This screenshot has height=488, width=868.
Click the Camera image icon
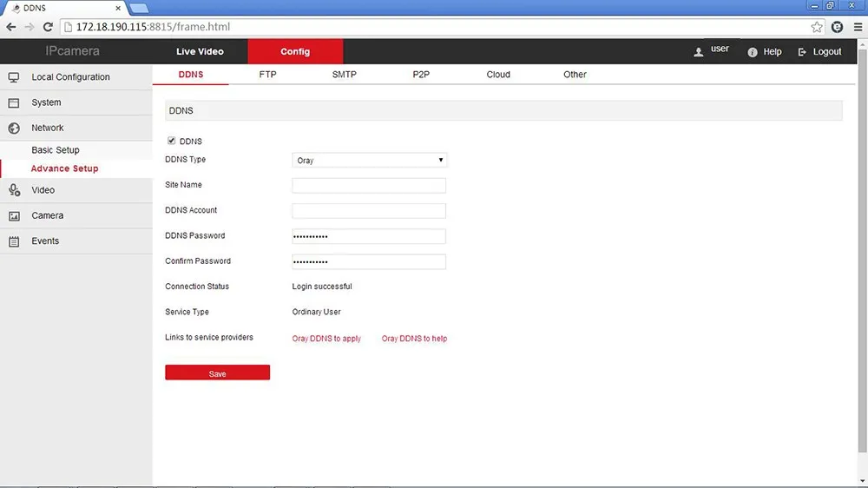pyautogui.click(x=14, y=216)
